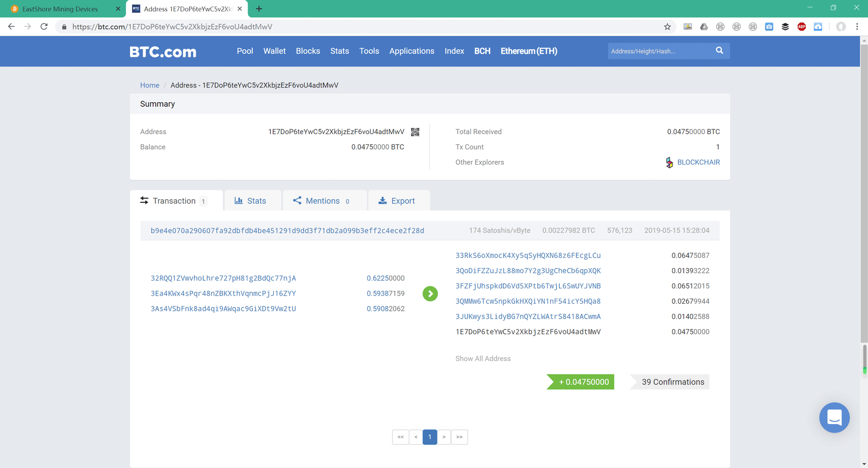The width and height of the screenshot is (868, 468).
Task: Go to BCH explorer
Action: click(482, 51)
